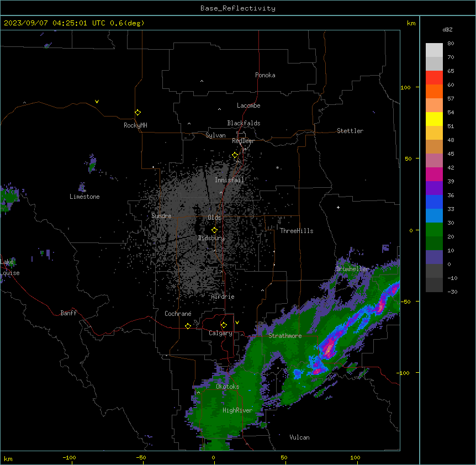Click the Didsbury town label
Viewport: 476px width, 465px height.
pyautogui.click(x=211, y=238)
